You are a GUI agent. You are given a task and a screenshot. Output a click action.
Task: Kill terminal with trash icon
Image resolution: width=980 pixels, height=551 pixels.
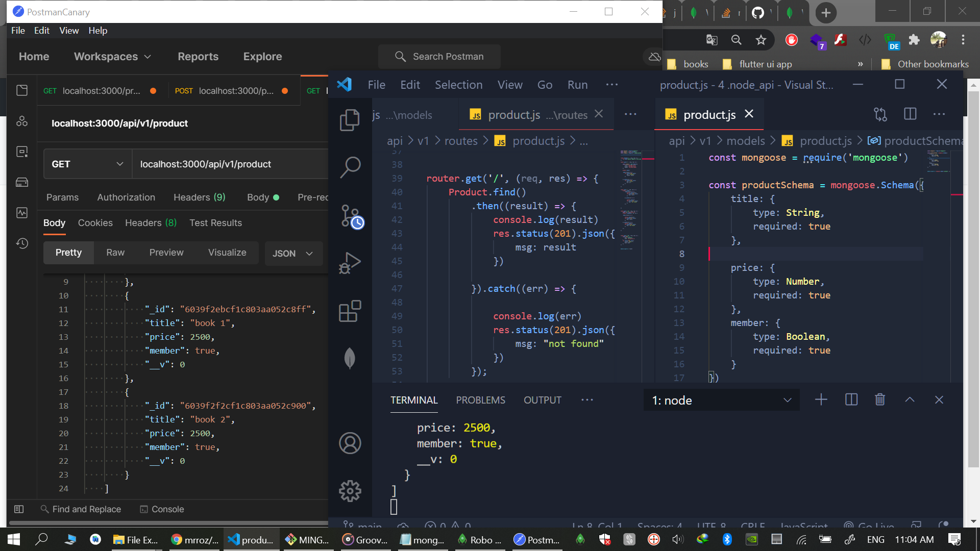click(879, 400)
